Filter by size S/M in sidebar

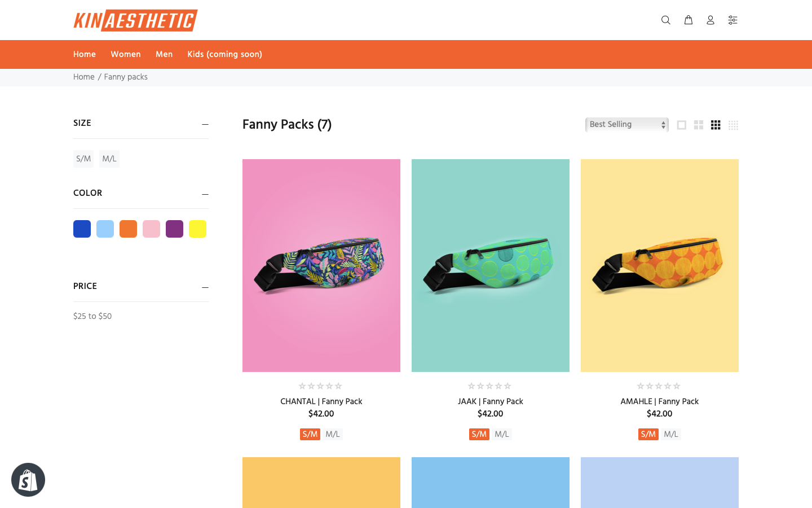[x=83, y=159]
